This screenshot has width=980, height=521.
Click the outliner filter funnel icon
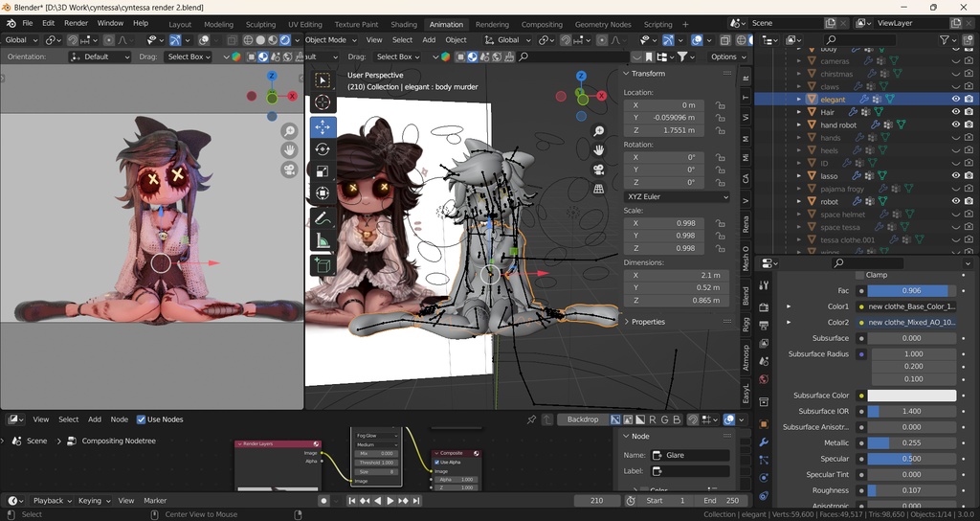coord(945,39)
